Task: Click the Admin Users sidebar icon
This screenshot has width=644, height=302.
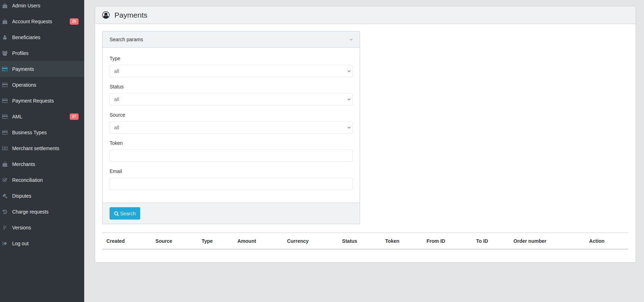Action: (x=5, y=6)
